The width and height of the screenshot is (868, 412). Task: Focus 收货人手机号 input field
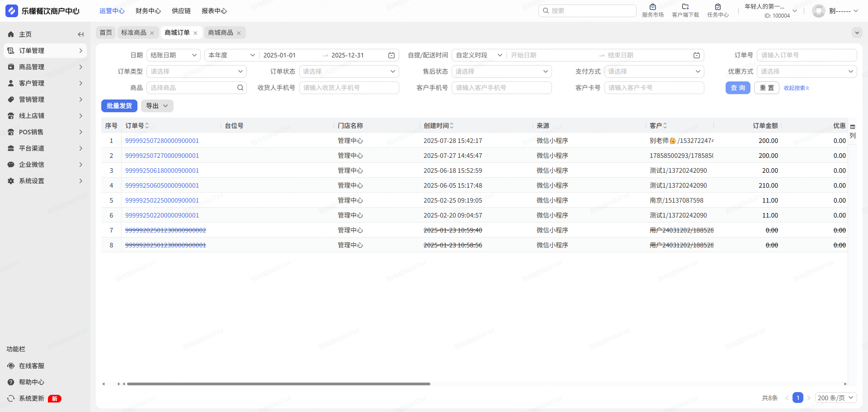349,88
